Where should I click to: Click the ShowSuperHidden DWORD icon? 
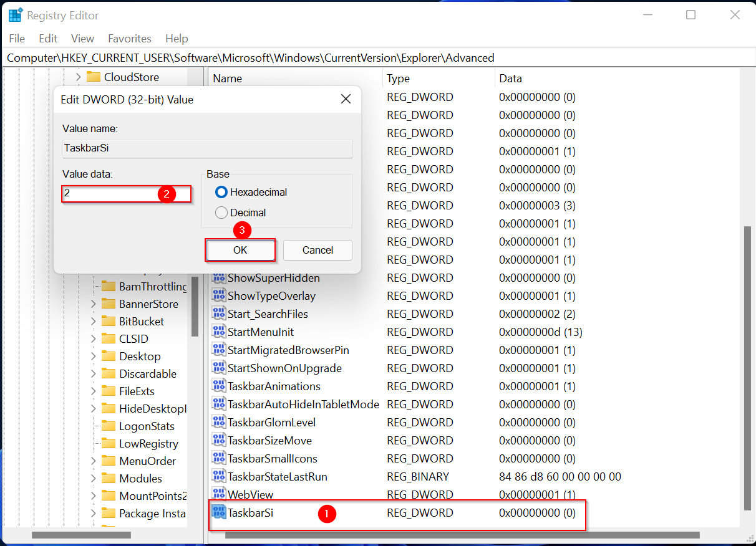(x=219, y=277)
